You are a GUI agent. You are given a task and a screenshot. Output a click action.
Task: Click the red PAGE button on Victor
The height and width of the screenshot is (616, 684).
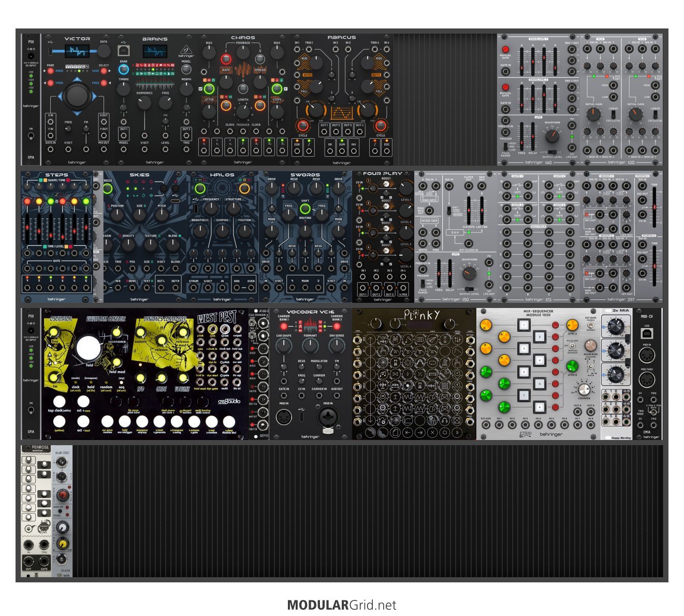(51, 71)
